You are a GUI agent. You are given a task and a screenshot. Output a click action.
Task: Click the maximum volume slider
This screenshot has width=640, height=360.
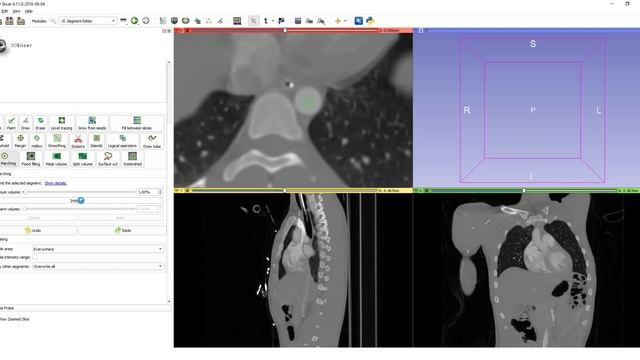tap(79, 192)
